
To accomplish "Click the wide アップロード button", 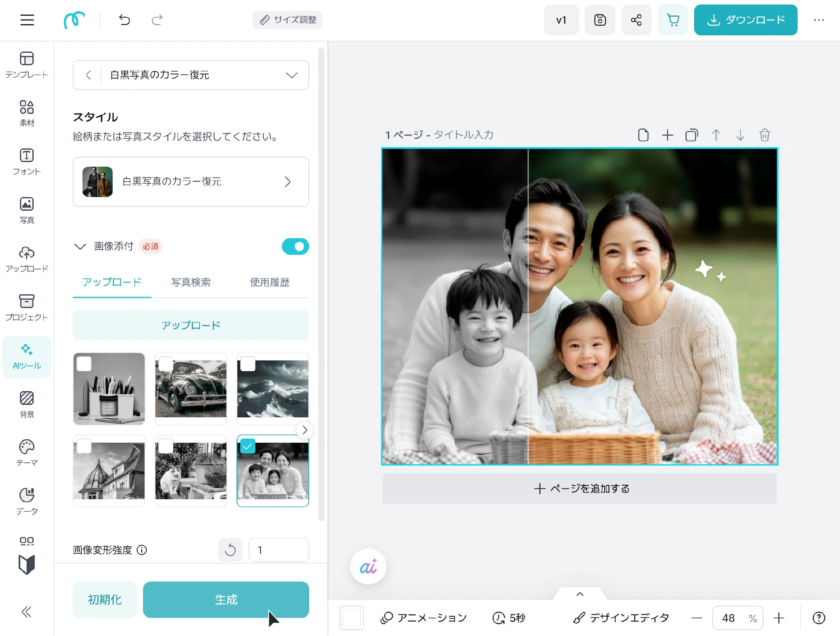I will 191,325.
